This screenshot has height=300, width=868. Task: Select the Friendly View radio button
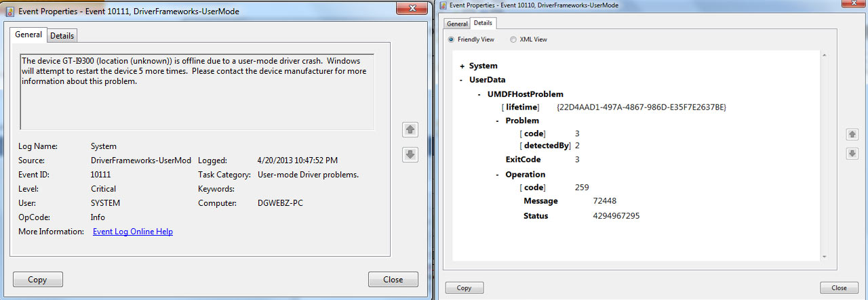click(x=452, y=39)
